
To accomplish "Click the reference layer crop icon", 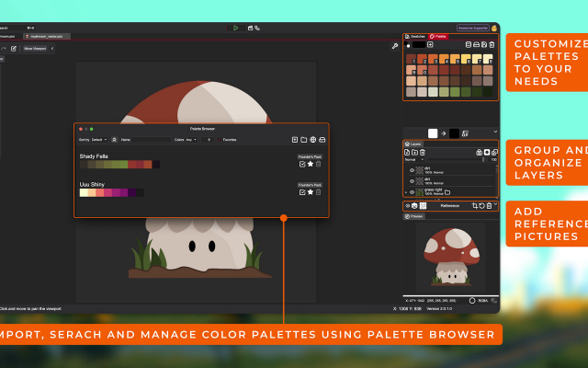I will click(x=475, y=206).
